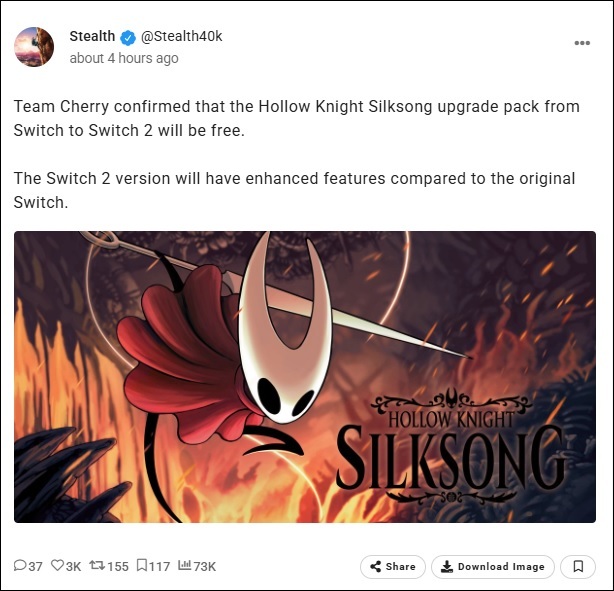View the 73K views chart icon
614x591 pixels.
point(184,565)
